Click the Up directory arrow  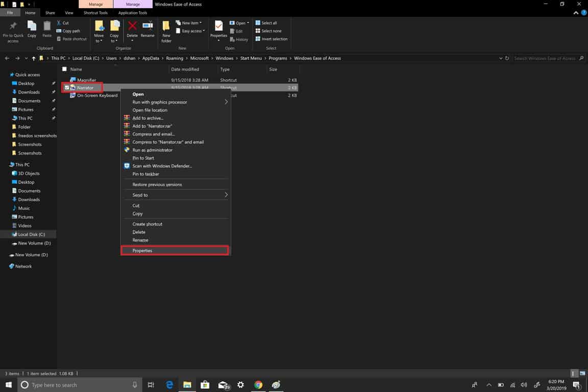(x=34, y=58)
